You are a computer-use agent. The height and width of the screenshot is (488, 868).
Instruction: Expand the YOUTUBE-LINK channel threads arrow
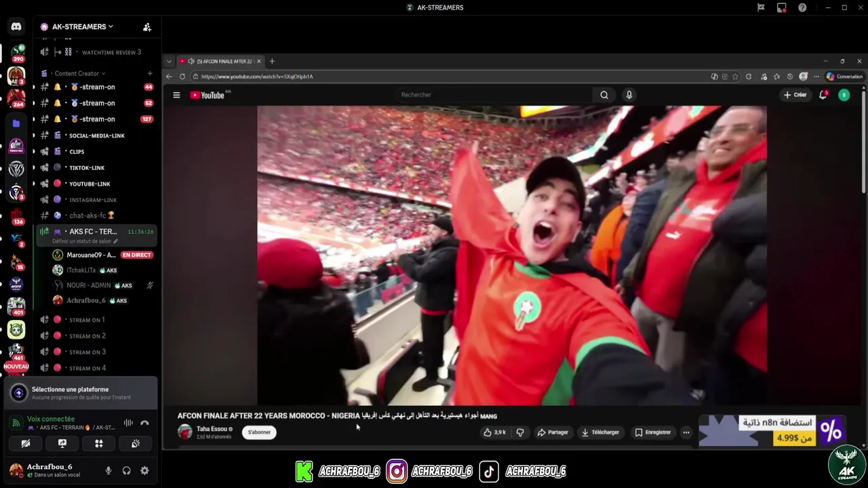point(34,184)
